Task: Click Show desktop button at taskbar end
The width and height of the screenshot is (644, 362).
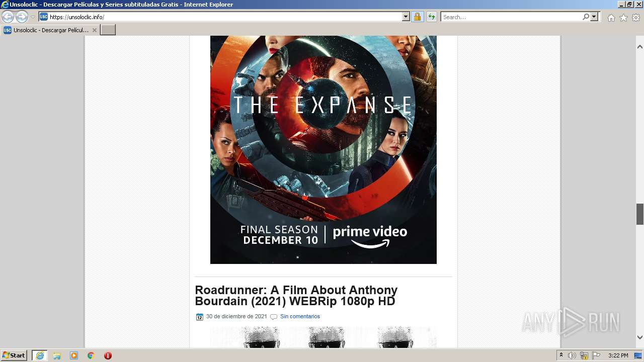Action: point(638,355)
